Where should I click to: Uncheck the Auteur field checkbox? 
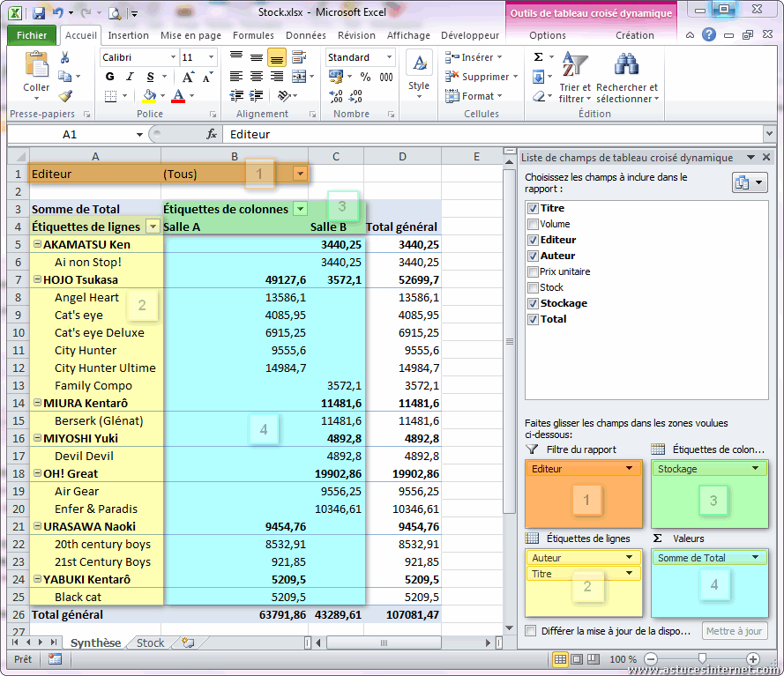[x=533, y=256]
